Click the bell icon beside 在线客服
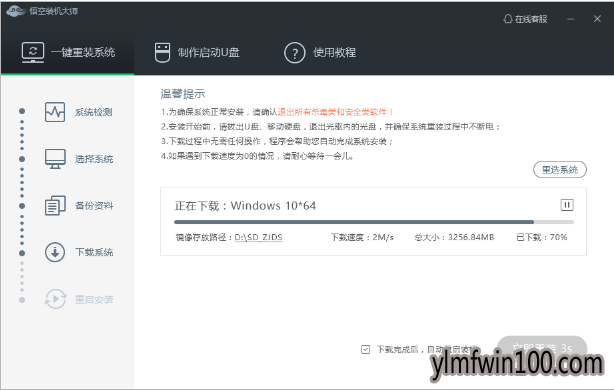This screenshot has width=614, height=390. pyautogui.click(x=507, y=19)
